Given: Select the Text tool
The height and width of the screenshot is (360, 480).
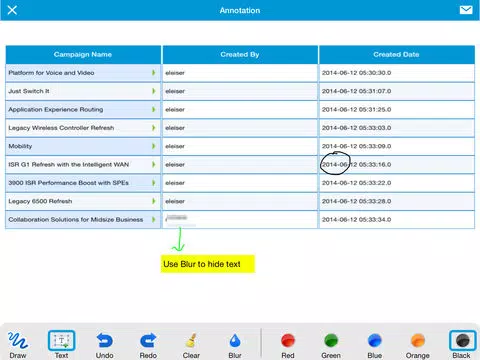Looking at the screenshot, I should 61,345.
